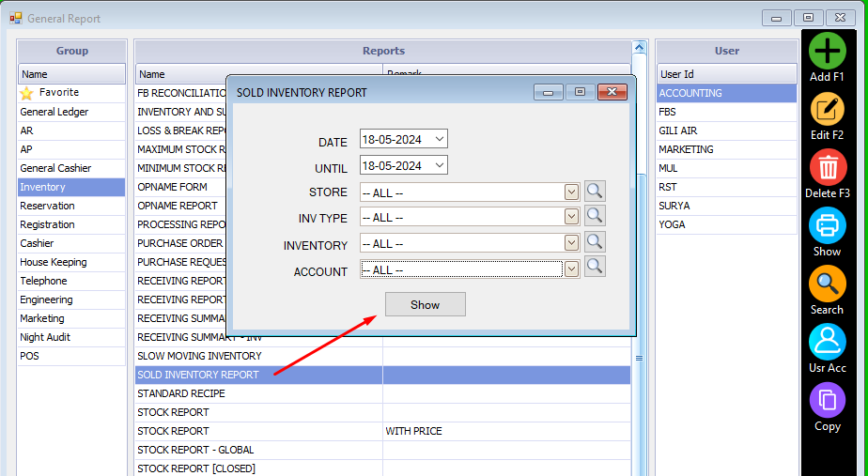
Task: Click the blue printer Show icon
Action: (828, 226)
